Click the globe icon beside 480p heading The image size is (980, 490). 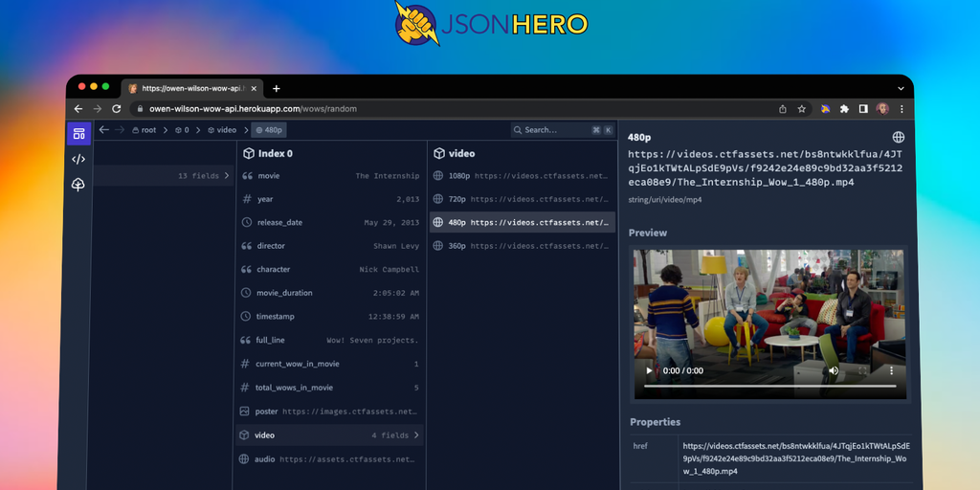pyautogui.click(x=899, y=138)
